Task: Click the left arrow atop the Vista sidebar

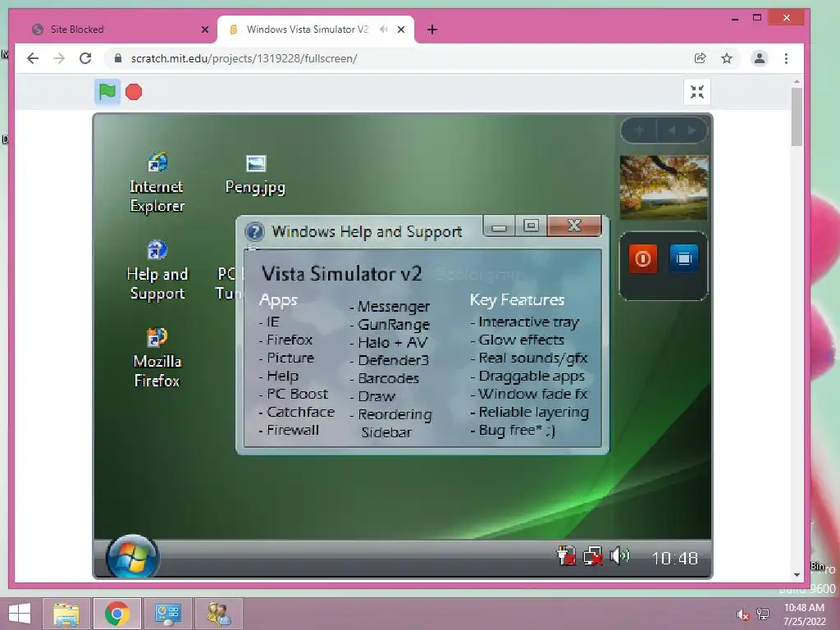Action: [x=672, y=130]
